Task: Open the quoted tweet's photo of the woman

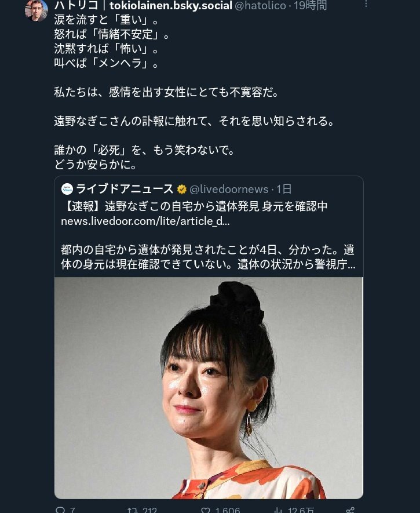Action: [x=209, y=388]
